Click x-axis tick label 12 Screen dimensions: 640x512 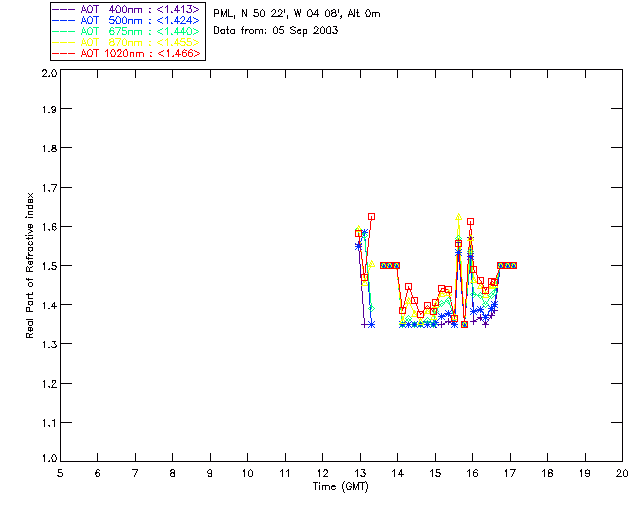(x=322, y=473)
